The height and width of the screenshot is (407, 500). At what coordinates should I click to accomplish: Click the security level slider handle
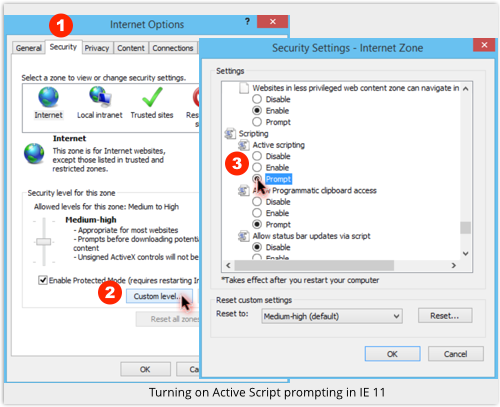coord(44,242)
